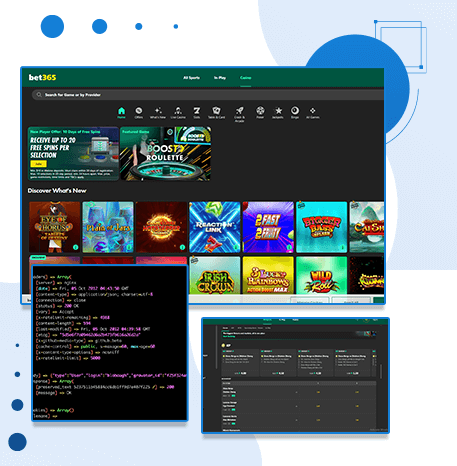Launch the Reaction Link game
The image size is (457, 466).
coord(215,227)
